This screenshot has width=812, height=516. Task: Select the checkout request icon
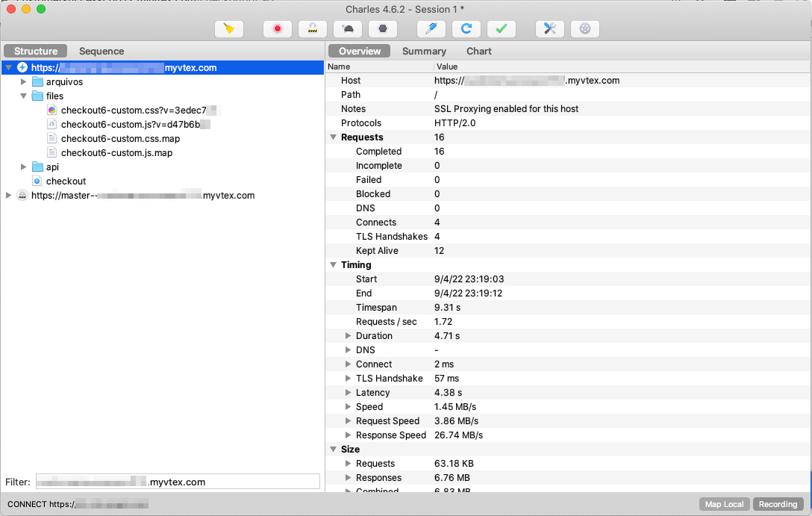37,181
